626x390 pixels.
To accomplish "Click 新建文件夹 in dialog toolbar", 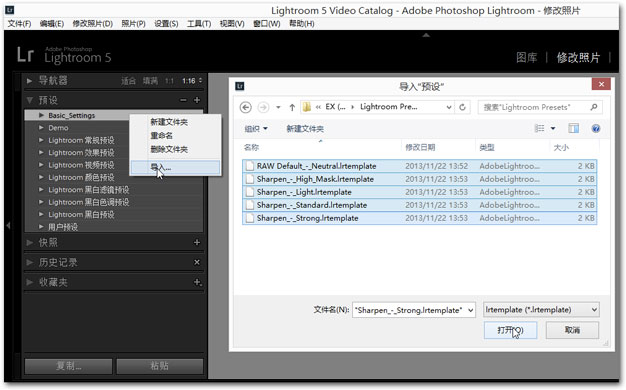I will tap(305, 129).
